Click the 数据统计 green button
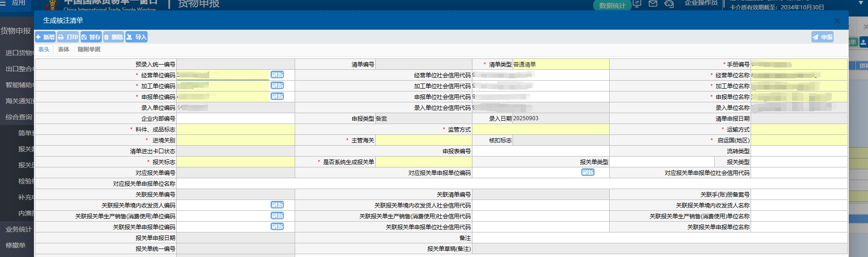The image size is (868, 257). (x=612, y=6)
